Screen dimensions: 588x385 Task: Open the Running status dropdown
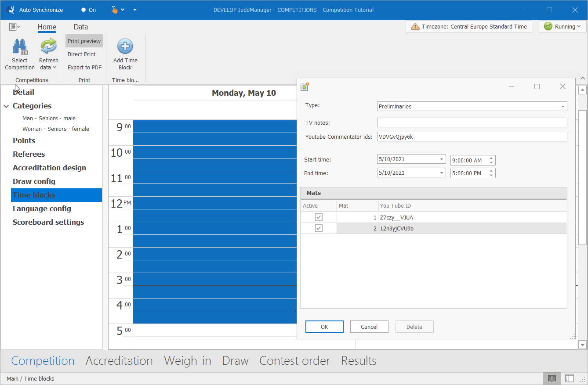(579, 26)
